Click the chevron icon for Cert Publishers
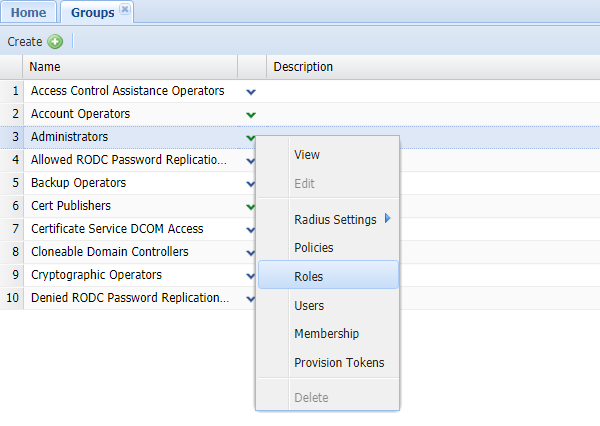Viewport: 600px width, 426px height. pos(251,206)
